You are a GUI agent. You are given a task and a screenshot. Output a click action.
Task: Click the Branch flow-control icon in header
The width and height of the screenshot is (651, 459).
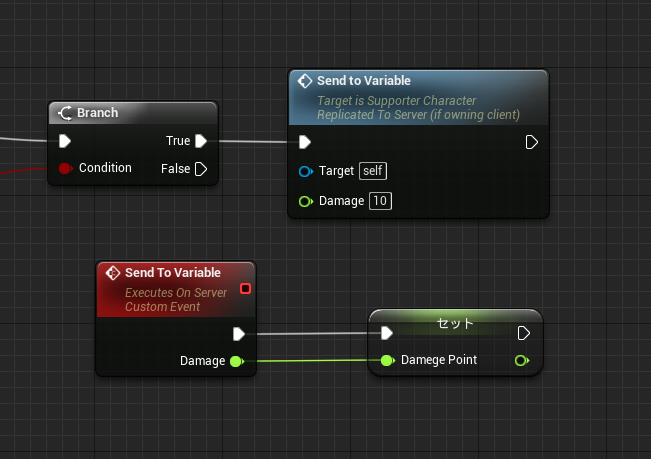click(65, 113)
